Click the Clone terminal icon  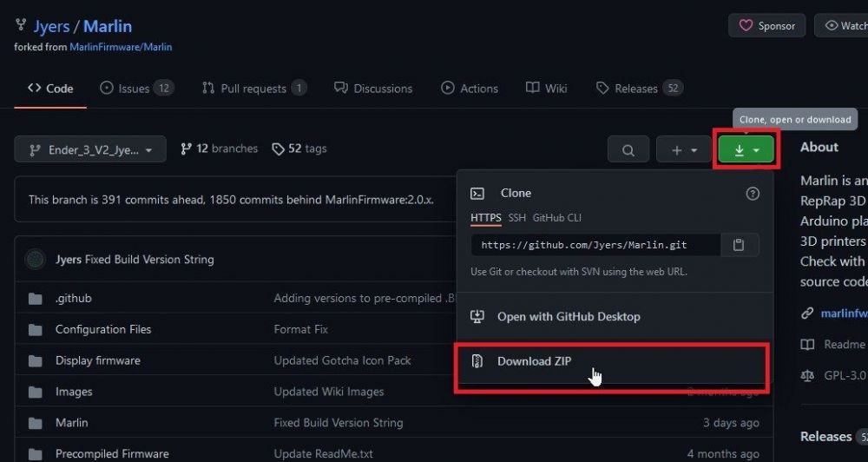pos(477,194)
